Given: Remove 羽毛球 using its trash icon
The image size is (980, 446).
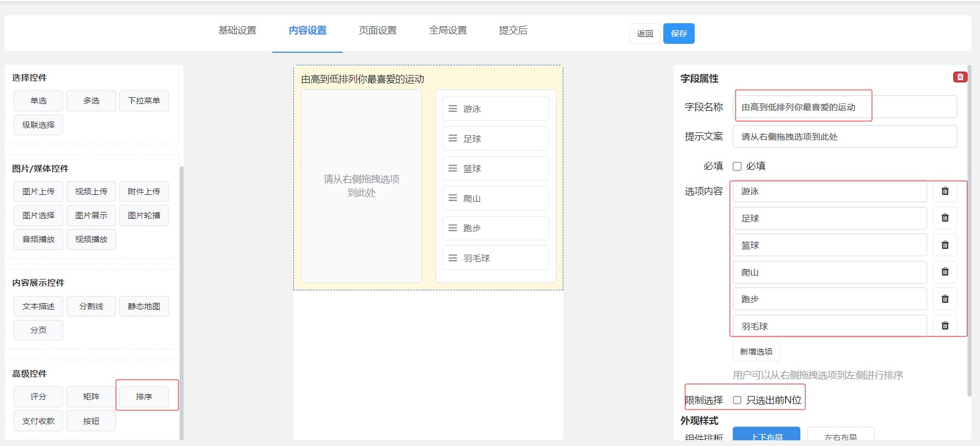Looking at the screenshot, I should [945, 326].
